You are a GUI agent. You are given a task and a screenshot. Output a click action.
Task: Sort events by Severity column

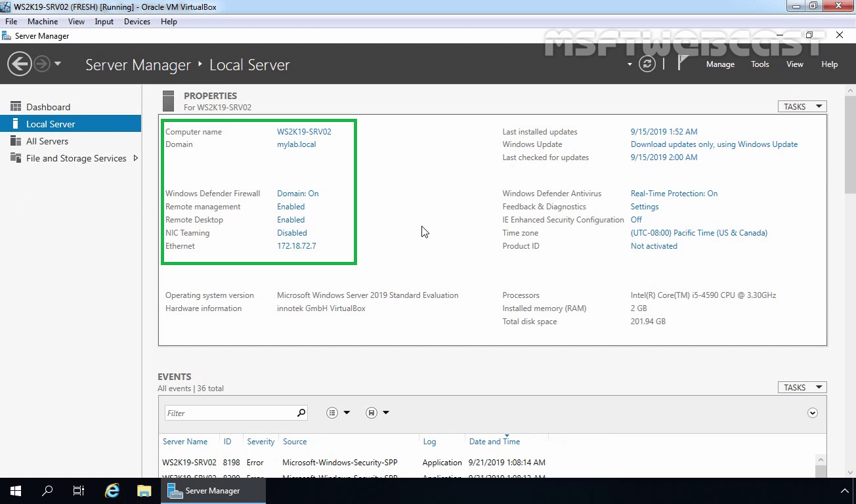261,442
